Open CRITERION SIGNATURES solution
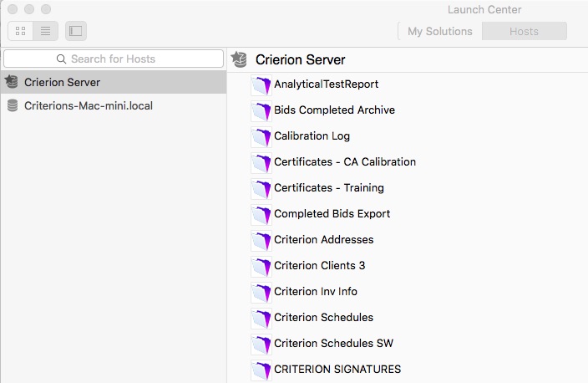588x383 pixels. [337, 369]
